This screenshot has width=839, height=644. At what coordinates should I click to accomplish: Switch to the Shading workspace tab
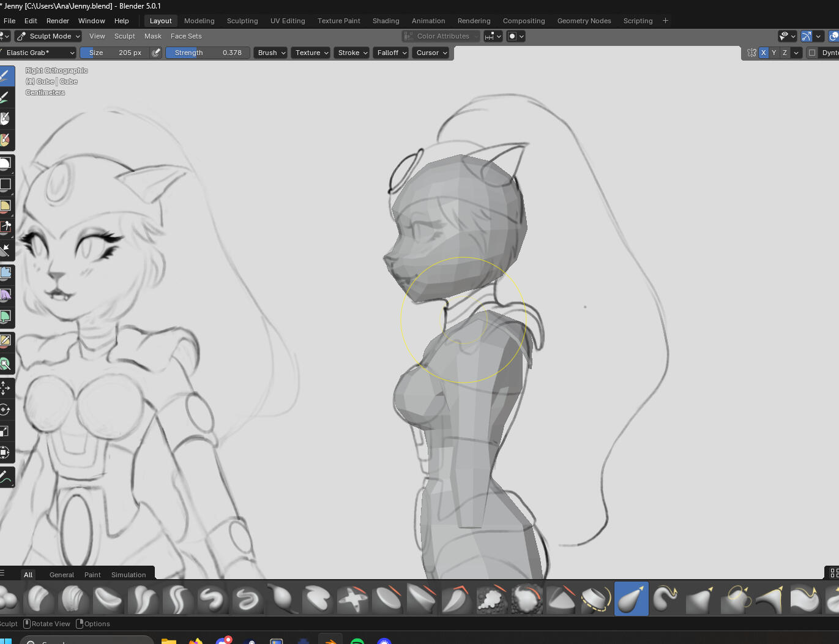pyautogui.click(x=386, y=21)
